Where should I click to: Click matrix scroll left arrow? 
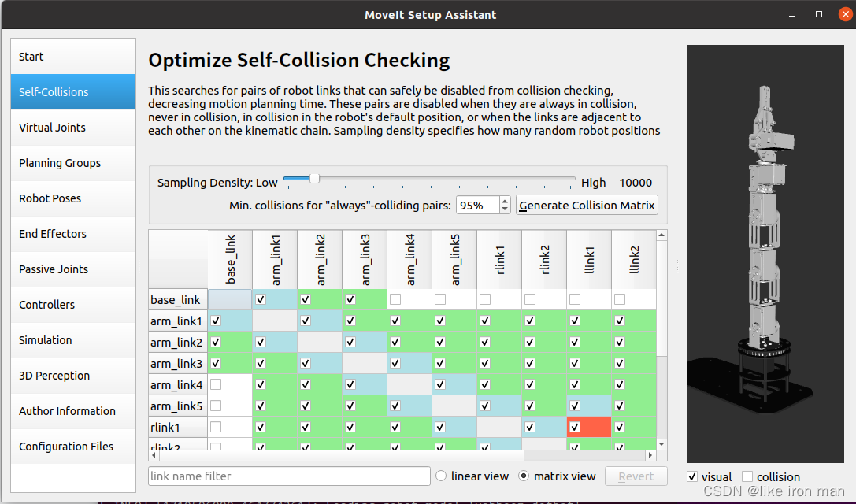[x=154, y=455]
